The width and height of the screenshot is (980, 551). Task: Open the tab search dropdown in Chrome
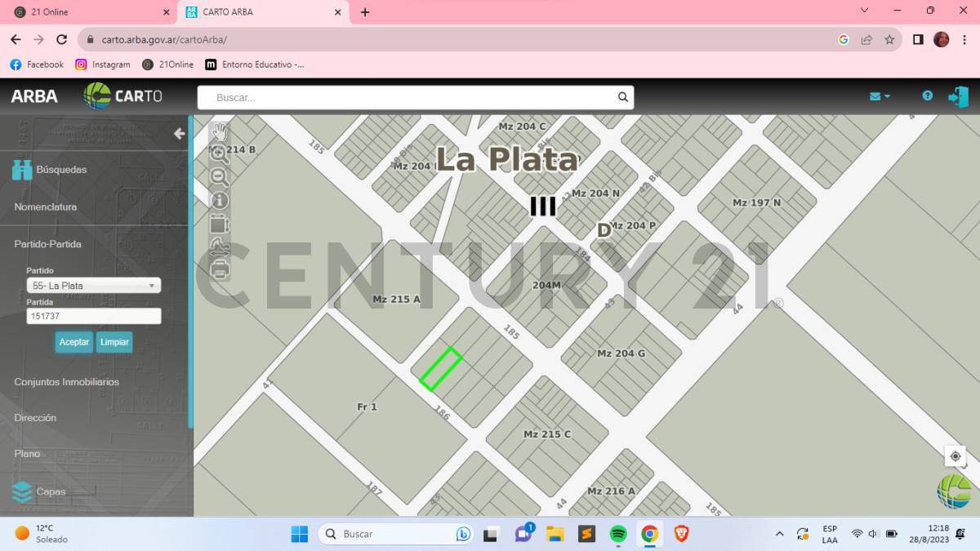[865, 11]
